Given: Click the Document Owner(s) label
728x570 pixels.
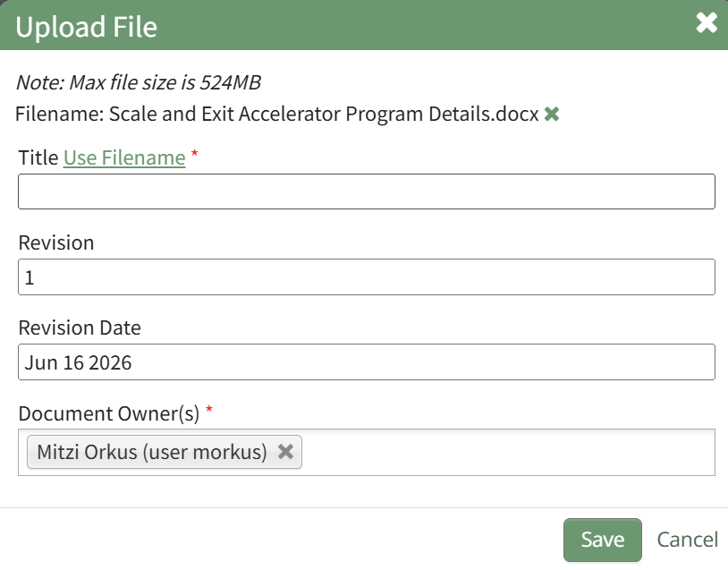Looking at the screenshot, I should (108, 413).
